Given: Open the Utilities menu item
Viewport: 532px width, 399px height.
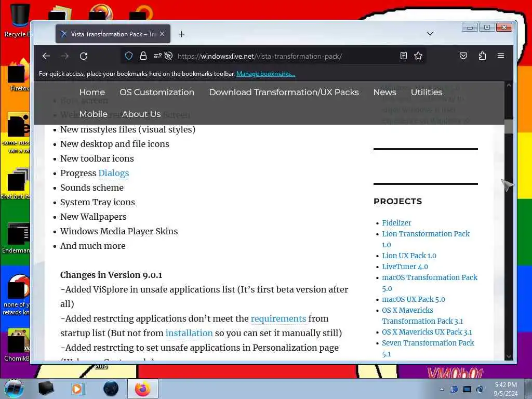Looking at the screenshot, I should (x=427, y=92).
